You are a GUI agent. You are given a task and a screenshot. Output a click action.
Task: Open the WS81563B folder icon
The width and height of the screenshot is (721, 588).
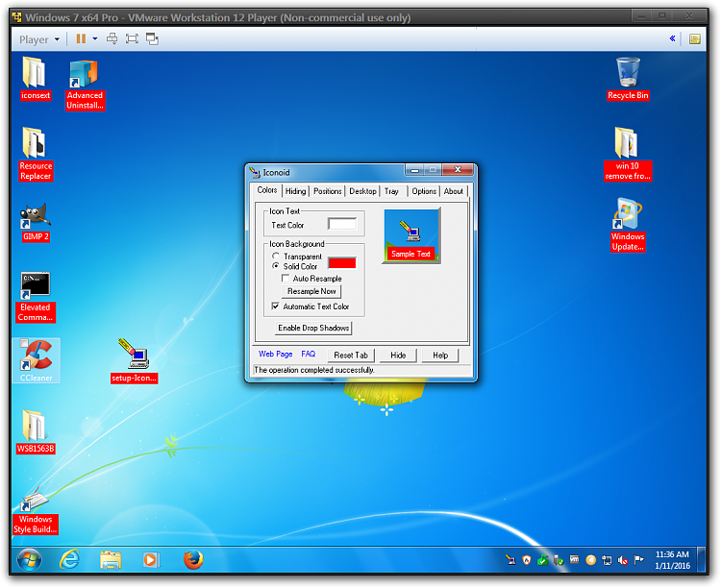[36, 431]
